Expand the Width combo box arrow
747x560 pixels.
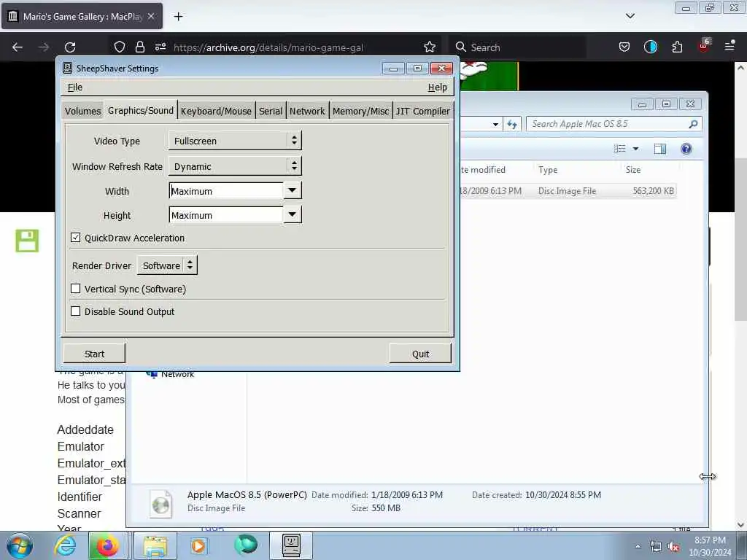(x=292, y=190)
